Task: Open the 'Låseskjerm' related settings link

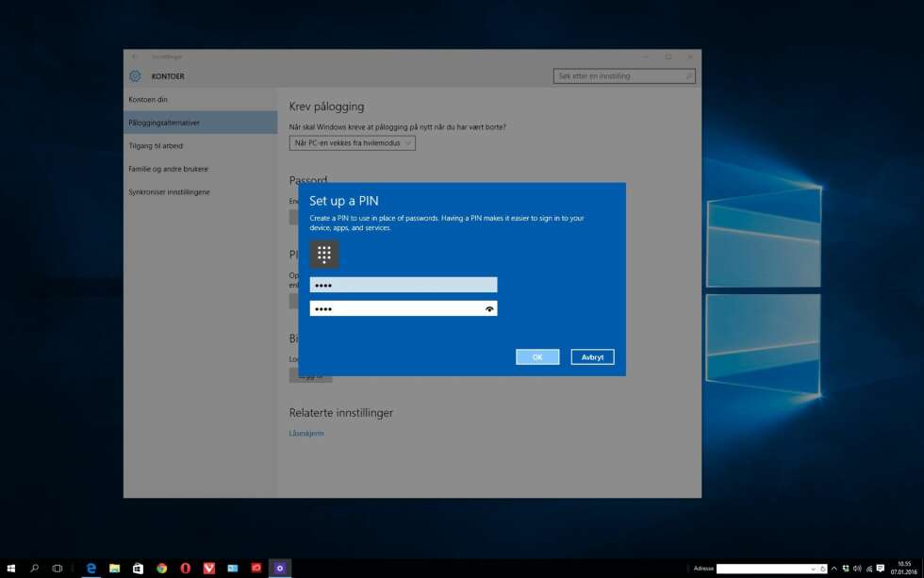Action: pyautogui.click(x=306, y=433)
